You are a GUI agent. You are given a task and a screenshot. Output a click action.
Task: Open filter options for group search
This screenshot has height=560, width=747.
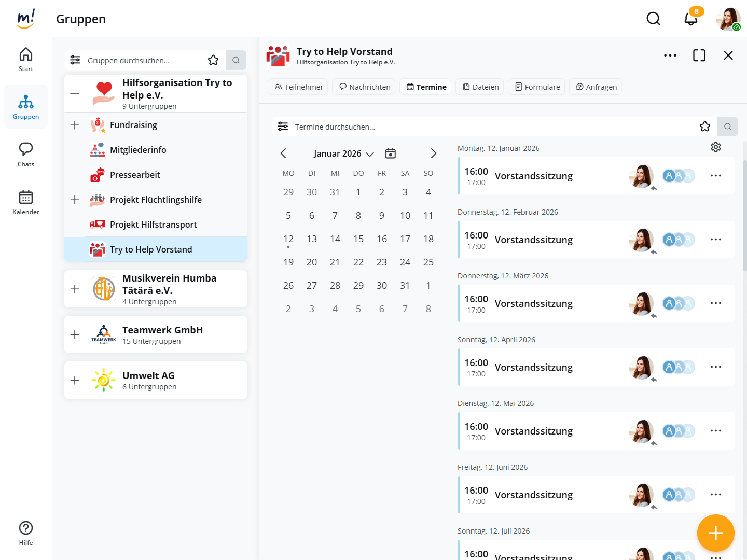coord(75,60)
